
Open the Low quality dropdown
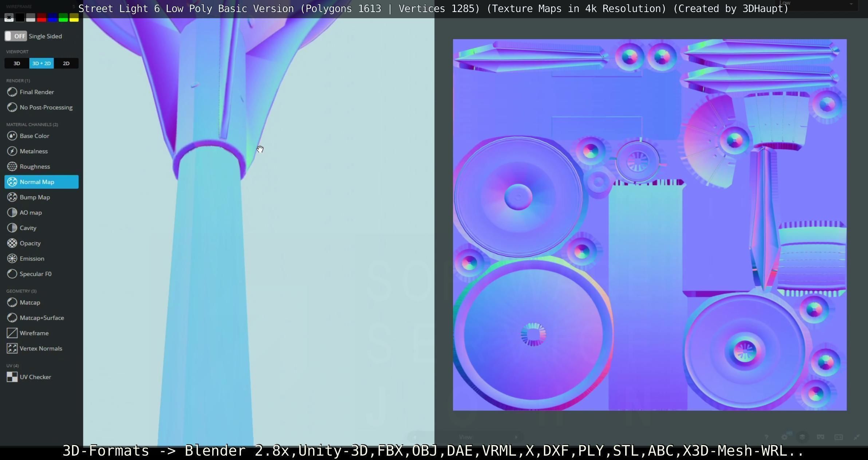[816, 4]
